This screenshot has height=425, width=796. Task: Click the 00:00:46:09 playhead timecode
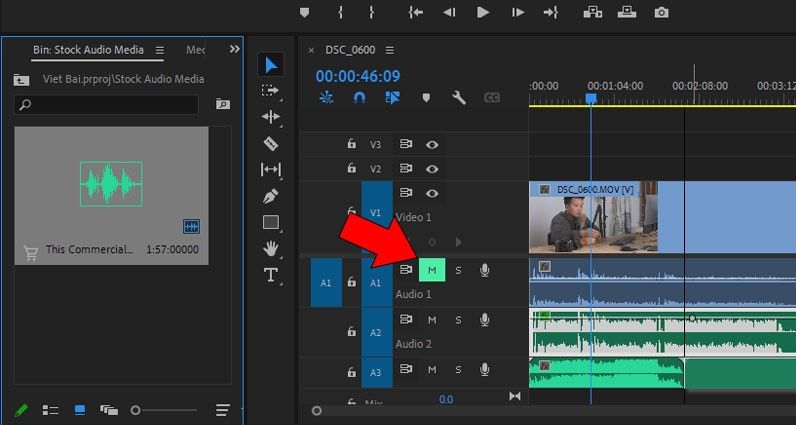click(357, 76)
